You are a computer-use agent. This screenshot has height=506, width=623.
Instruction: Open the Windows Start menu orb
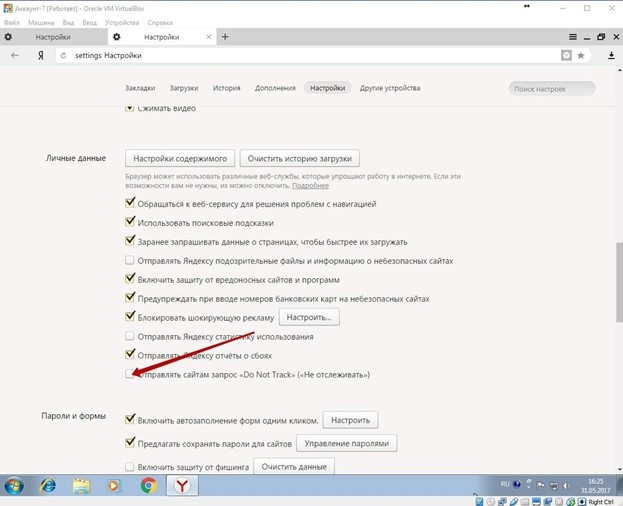14,485
